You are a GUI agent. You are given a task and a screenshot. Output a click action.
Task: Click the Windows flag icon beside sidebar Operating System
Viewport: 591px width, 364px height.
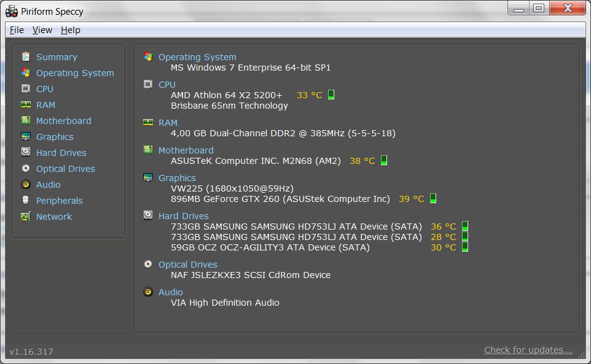point(26,72)
